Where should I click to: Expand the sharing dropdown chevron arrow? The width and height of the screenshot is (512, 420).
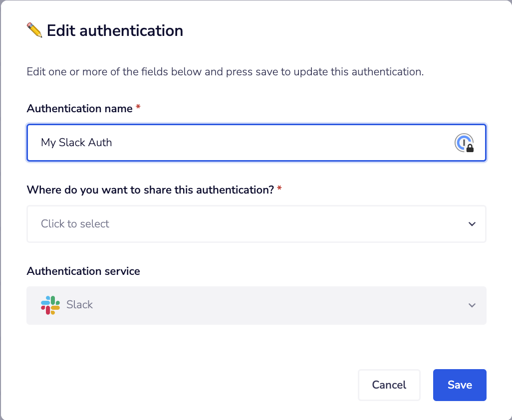pyautogui.click(x=472, y=224)
